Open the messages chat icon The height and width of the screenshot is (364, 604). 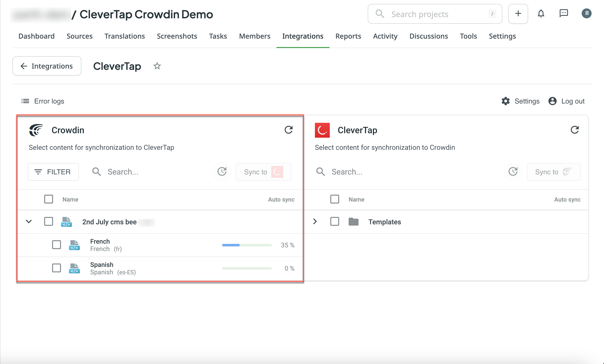564,14
